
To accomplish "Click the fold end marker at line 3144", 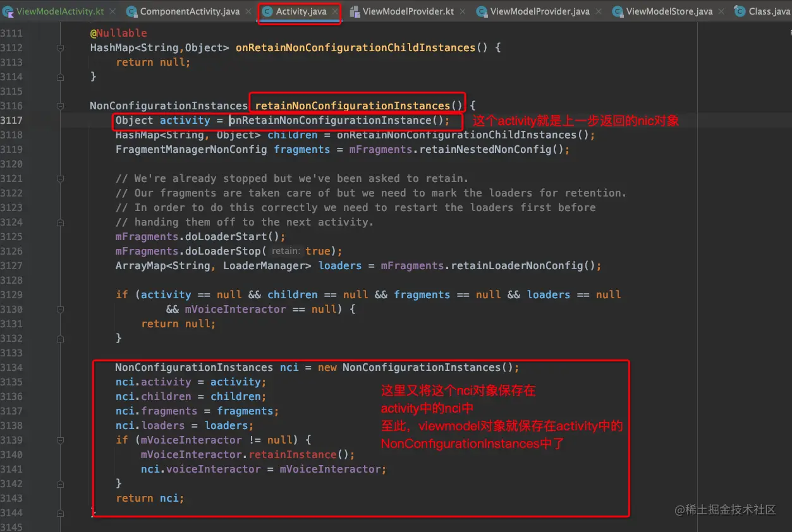I will pos(60,512).
